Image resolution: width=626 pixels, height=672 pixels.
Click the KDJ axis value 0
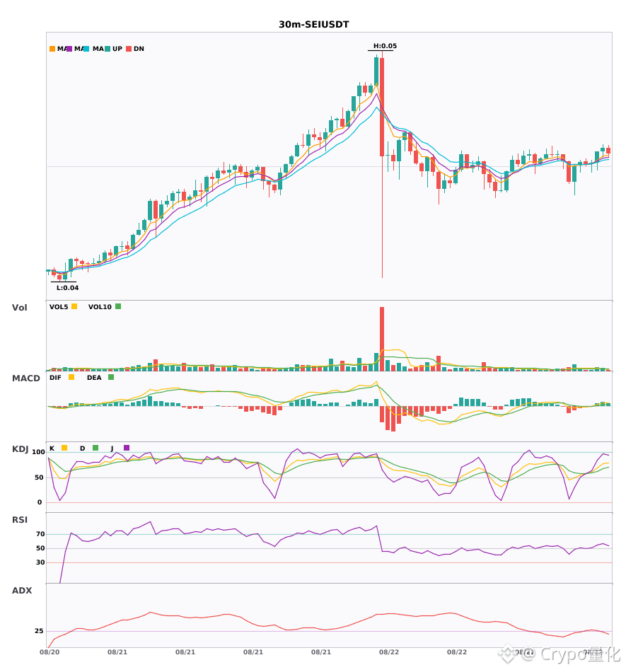click(x=40, y=502)
